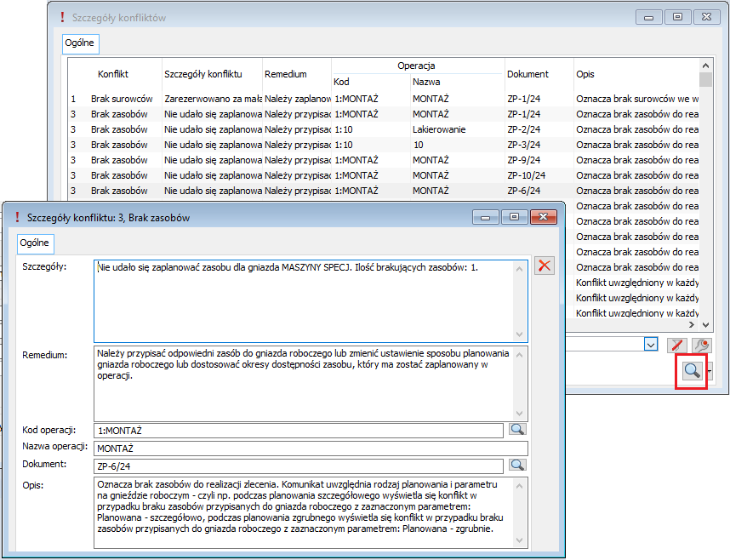Open the small arrow next to the magnifier button
This screenshot has height=560, width=730.
pos(710,371)
